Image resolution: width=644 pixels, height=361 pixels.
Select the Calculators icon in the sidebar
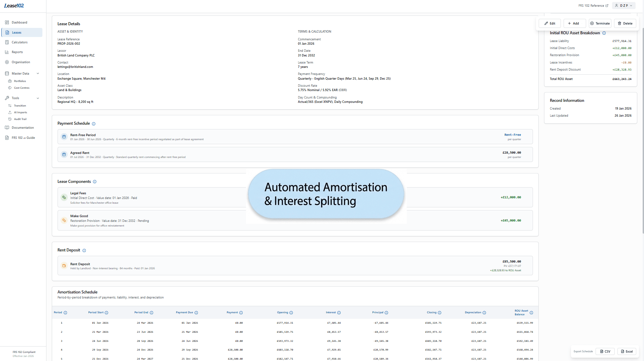point(20,42)
